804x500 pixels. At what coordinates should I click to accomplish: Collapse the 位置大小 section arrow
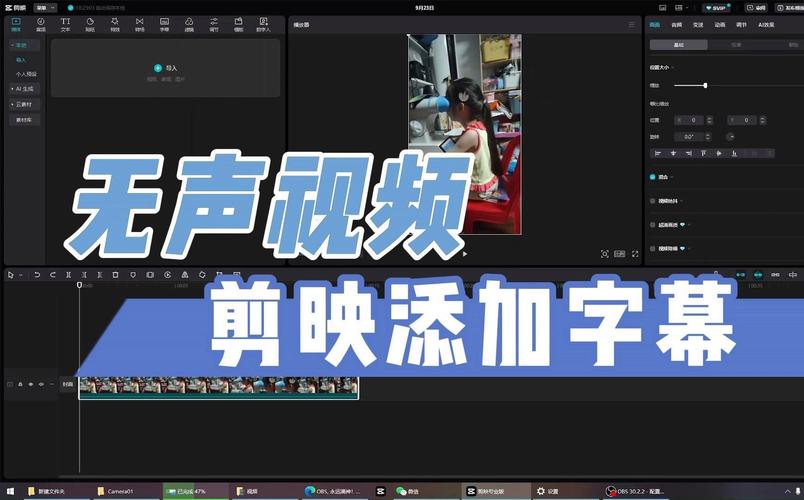coord(672,67)
